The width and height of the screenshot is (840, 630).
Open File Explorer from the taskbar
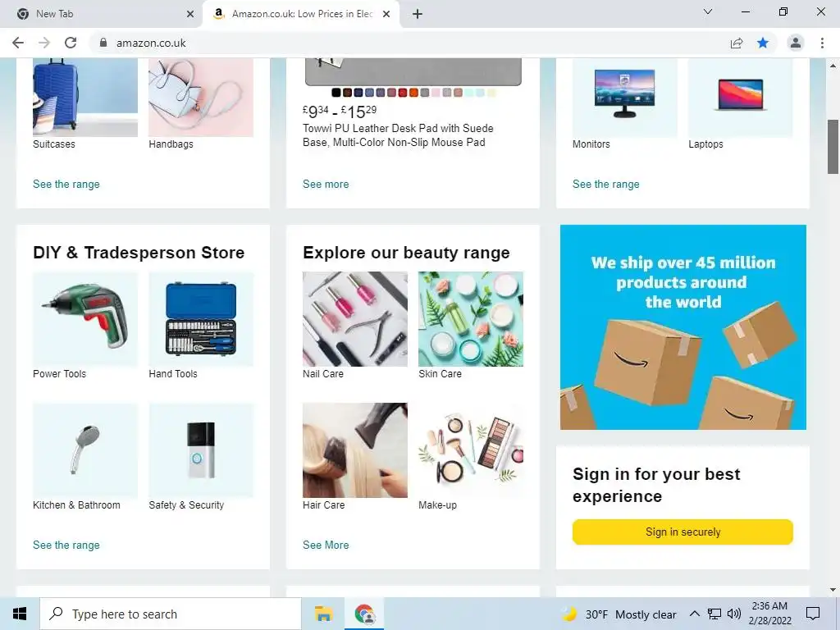point(323,614)
